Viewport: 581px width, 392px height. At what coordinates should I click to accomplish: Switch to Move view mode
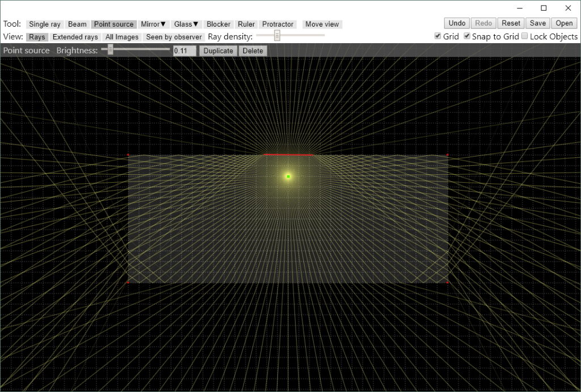point(322,24)
